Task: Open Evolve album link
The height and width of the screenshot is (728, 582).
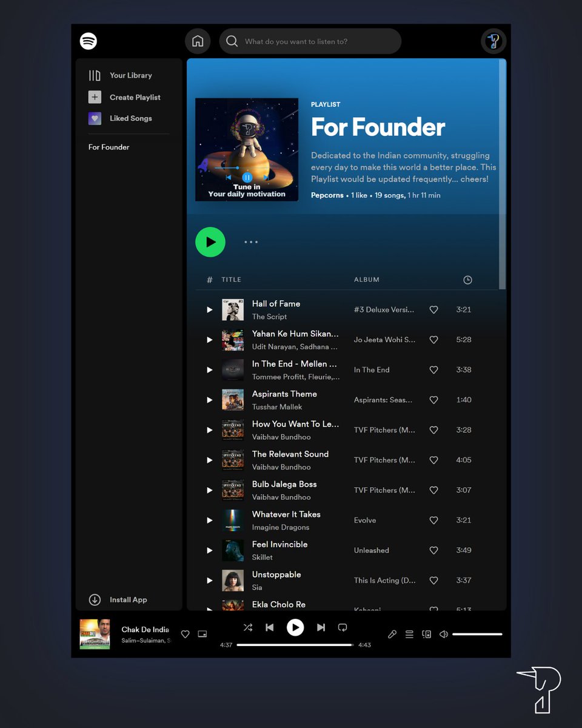Action: (365, 520)
